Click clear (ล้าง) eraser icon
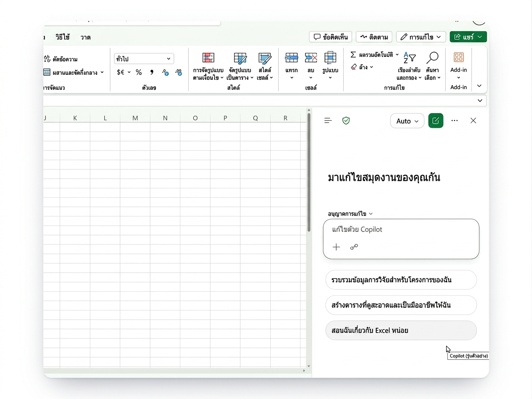532x399 pixels. [x=354, y=67]
